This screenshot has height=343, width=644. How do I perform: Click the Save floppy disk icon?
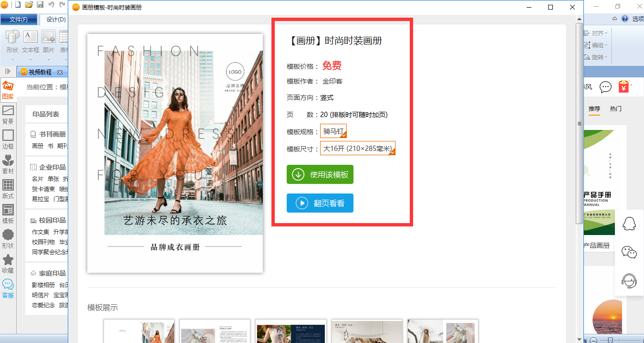40,5
